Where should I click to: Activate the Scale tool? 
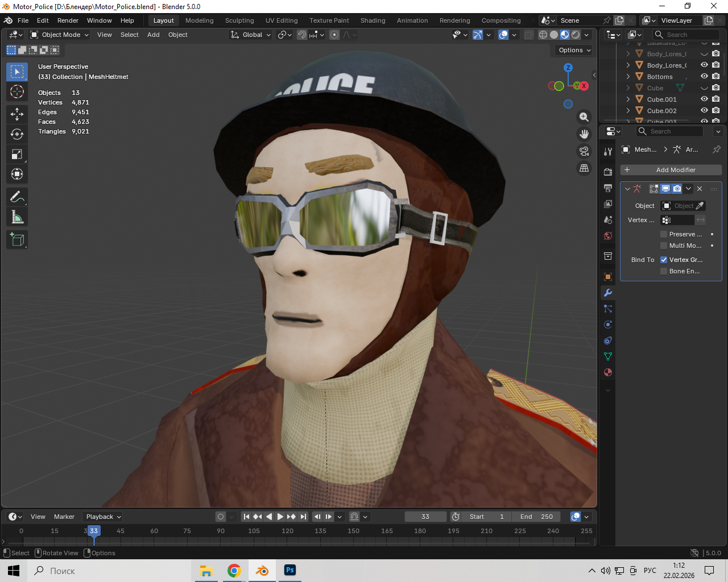[17, 154]
